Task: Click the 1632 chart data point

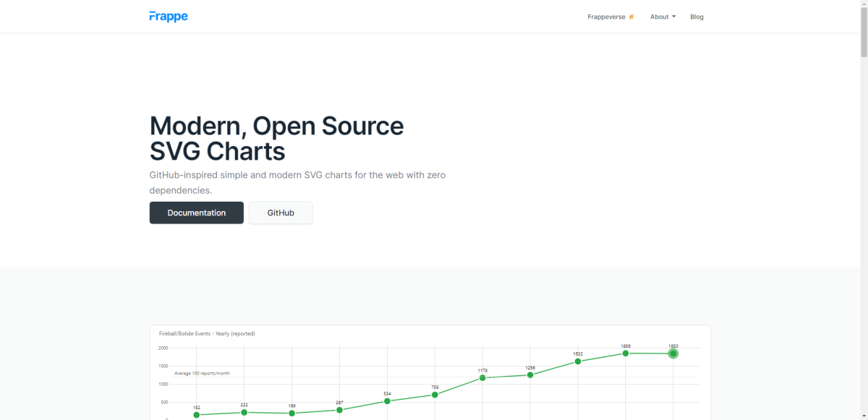Action: (x=578, y=361)
